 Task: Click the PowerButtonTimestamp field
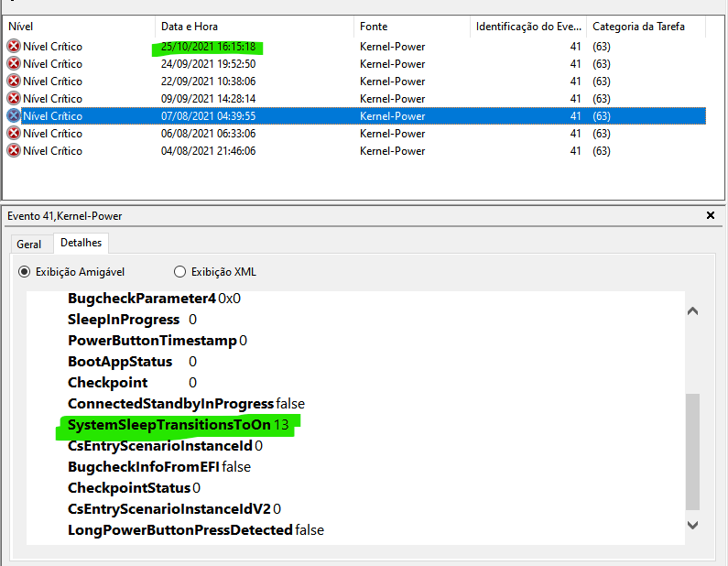158,341
